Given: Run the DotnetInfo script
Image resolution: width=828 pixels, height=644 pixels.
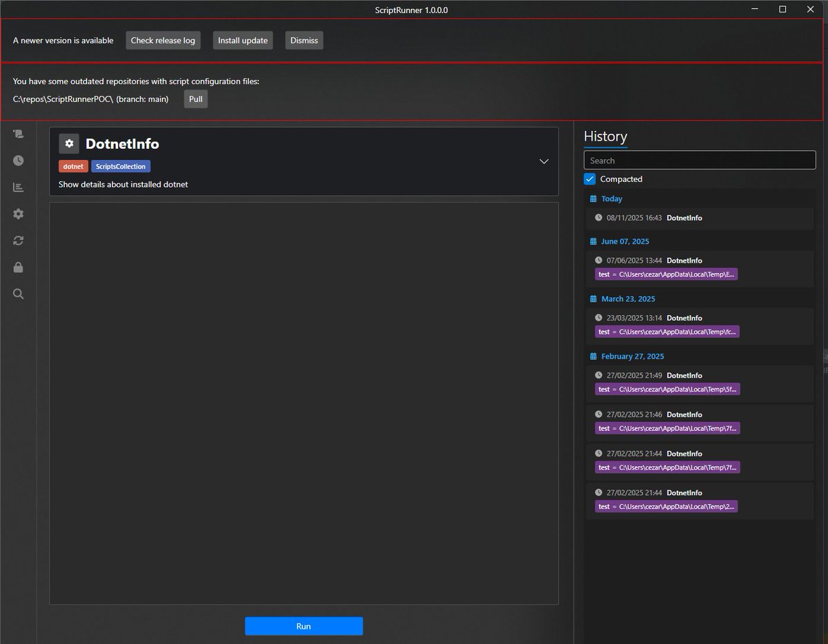Looking at the screenshot, I should point(304,626).
